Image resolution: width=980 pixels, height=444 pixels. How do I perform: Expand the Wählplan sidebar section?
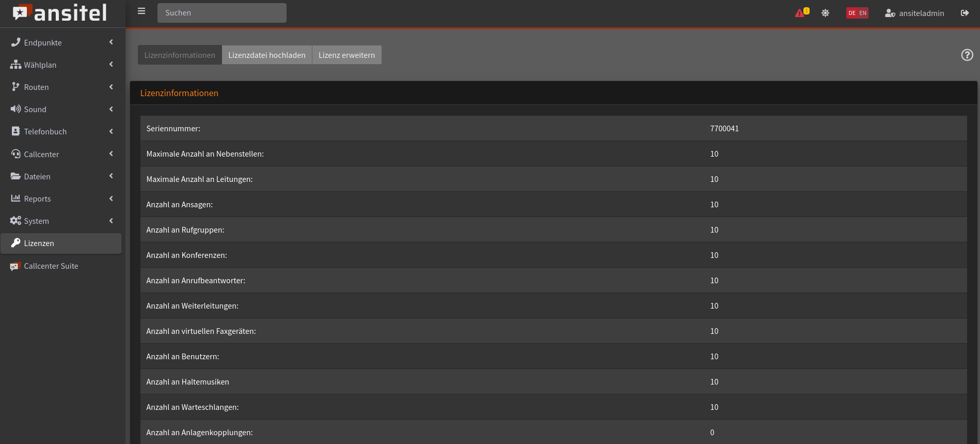tap(40, 65)
